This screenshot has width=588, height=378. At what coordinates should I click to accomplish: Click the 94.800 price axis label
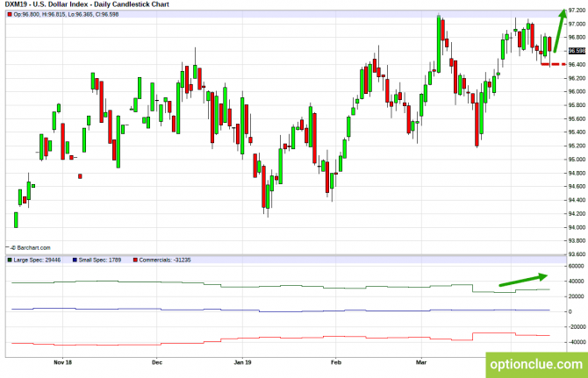pos(577,173)
